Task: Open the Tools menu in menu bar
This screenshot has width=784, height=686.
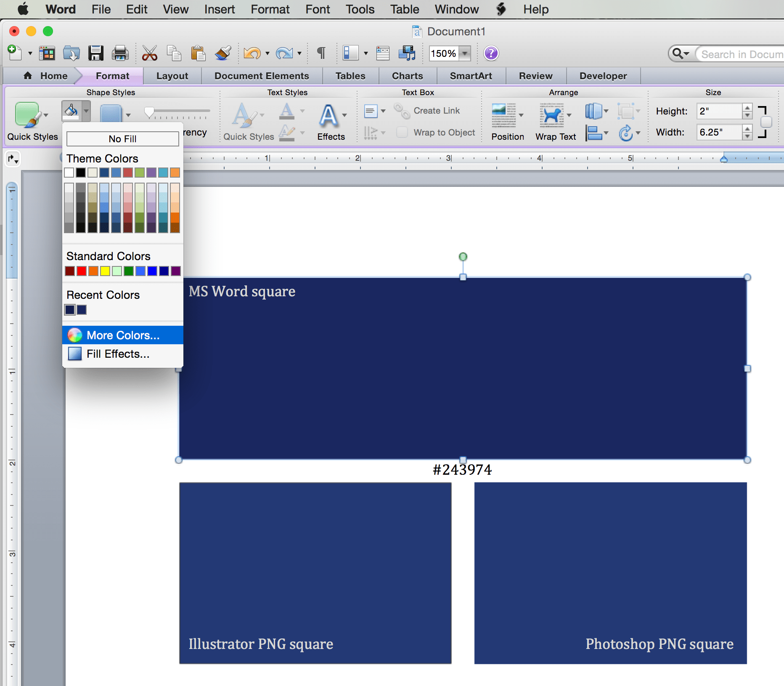Action: click(360, 9)
